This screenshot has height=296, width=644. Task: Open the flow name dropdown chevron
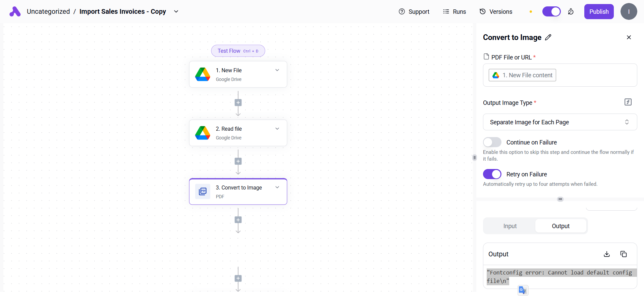[x=176, y=11]
